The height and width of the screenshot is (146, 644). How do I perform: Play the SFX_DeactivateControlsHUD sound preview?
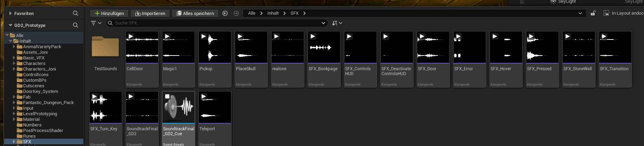[x=385, y=36]
